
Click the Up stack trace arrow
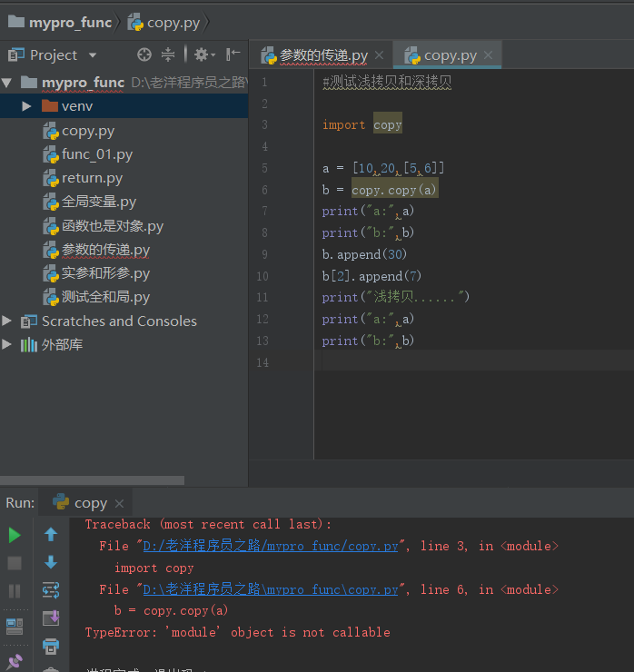click(x=51, y=534)
